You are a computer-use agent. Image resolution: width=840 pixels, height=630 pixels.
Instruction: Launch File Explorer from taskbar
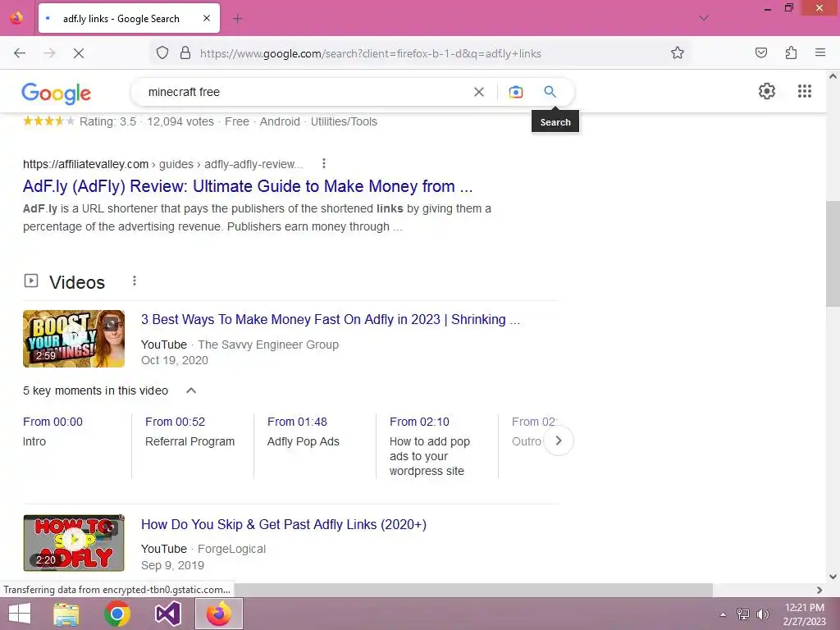pos(66,614)
